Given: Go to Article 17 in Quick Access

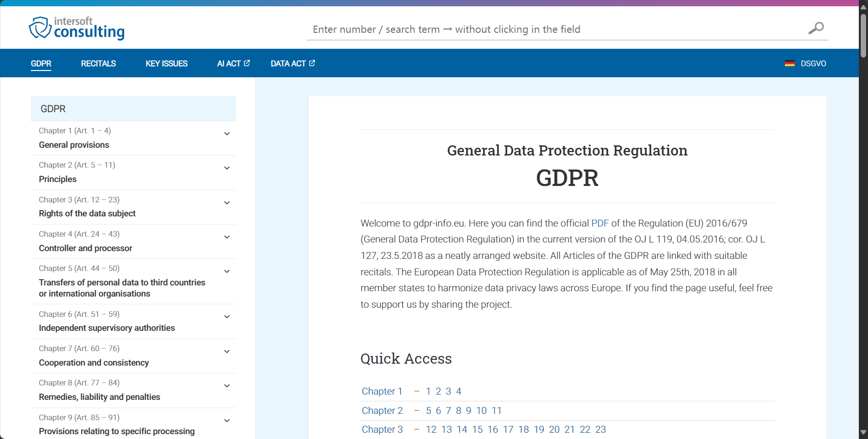Looking at the screenshot, I should point(508,429).
